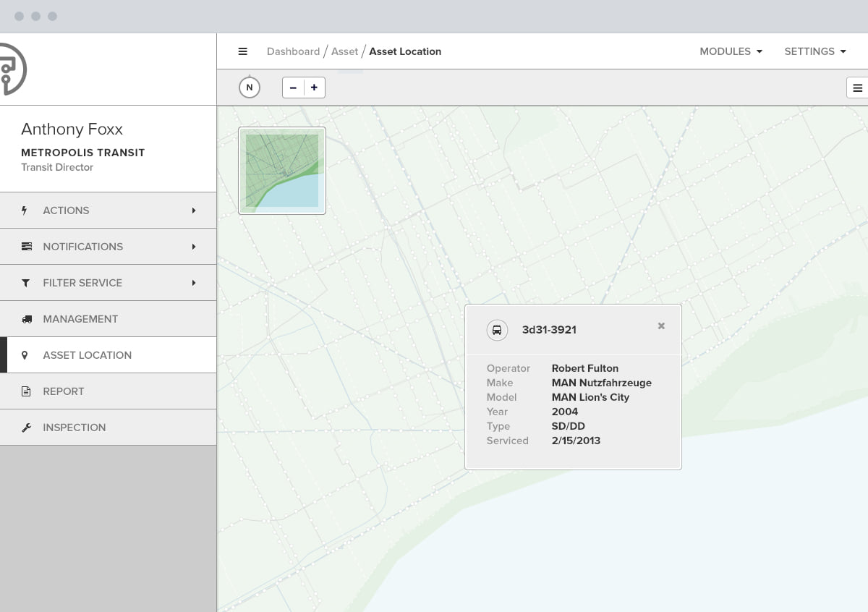
Task: Go to Dashboard breadcrumb link
Action: coord(293,51)
